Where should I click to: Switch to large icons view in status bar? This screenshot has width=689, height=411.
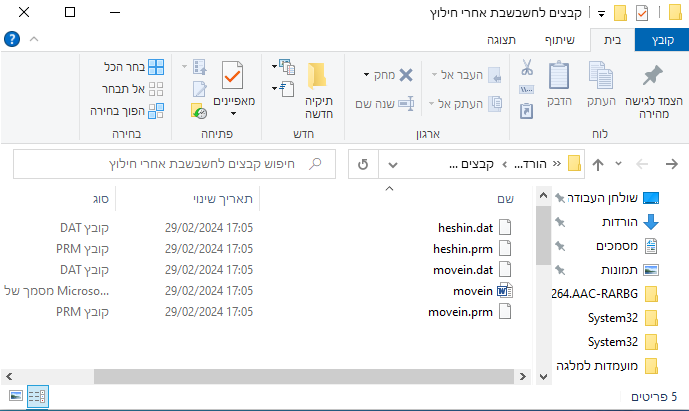pos(16,397)
